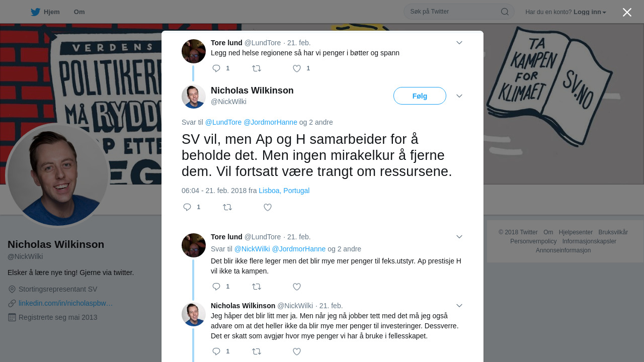644x362 pixels.
Task: Expand options chevron on Tore lund's first tweet
Action: pos(459,43)
